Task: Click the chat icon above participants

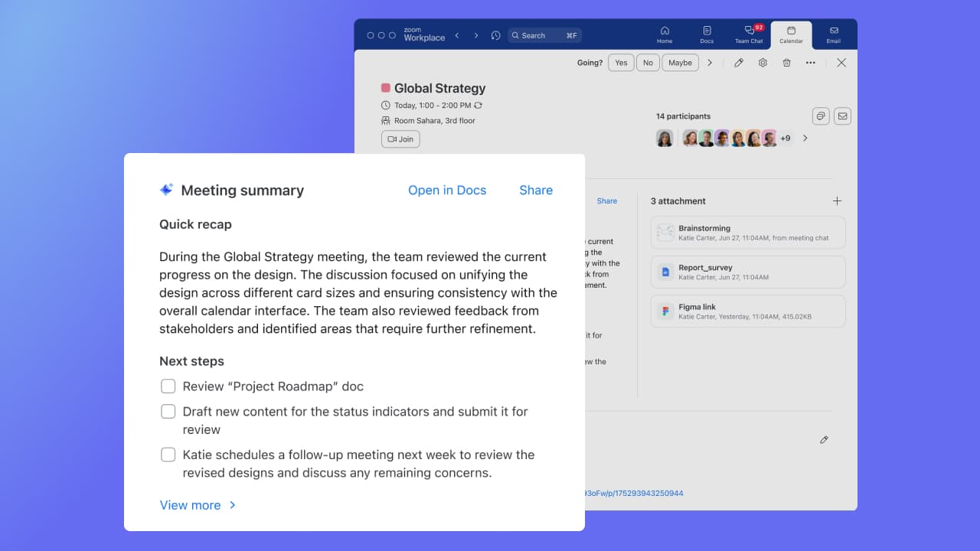Action: click(x=820, y=116)
